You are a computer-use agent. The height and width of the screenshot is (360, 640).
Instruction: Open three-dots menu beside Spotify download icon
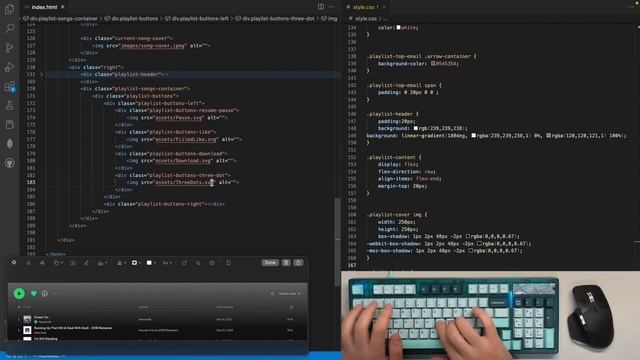pyautogui.click(x=56, y=293)
